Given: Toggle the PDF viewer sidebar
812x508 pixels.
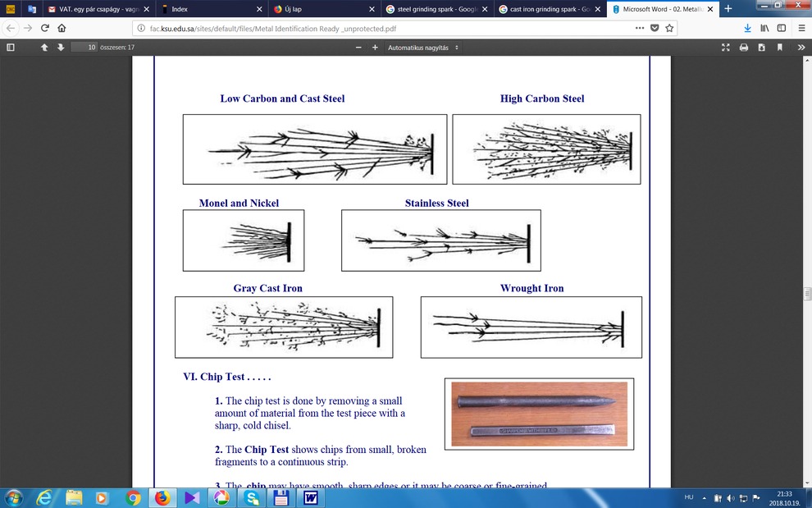Looking at the screenshot, I should click(11, 48).
